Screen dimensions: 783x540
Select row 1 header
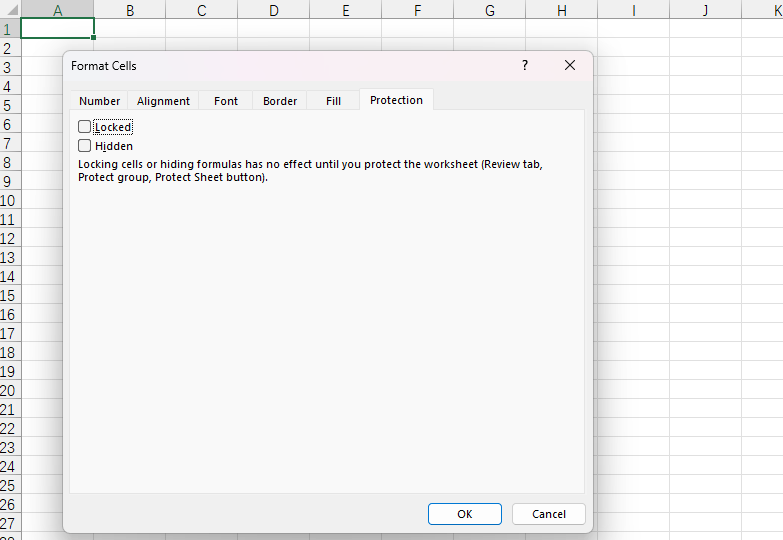pos(10,29)
